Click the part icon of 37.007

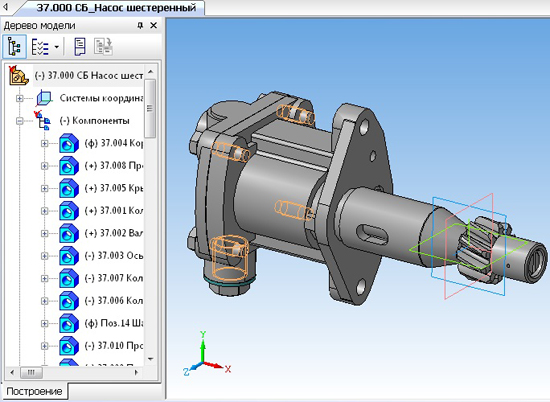(69, 278)
